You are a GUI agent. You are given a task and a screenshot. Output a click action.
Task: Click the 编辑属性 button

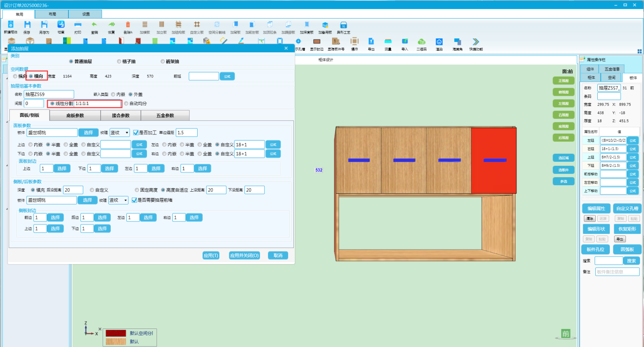coord(596,209)
